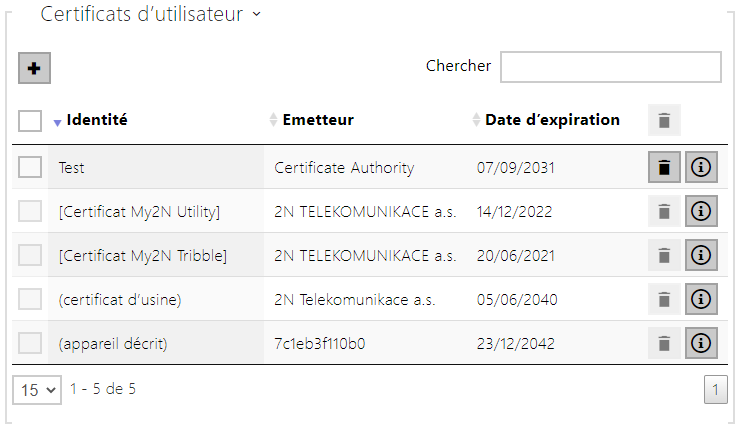Focus the Chercher search field

611,67
